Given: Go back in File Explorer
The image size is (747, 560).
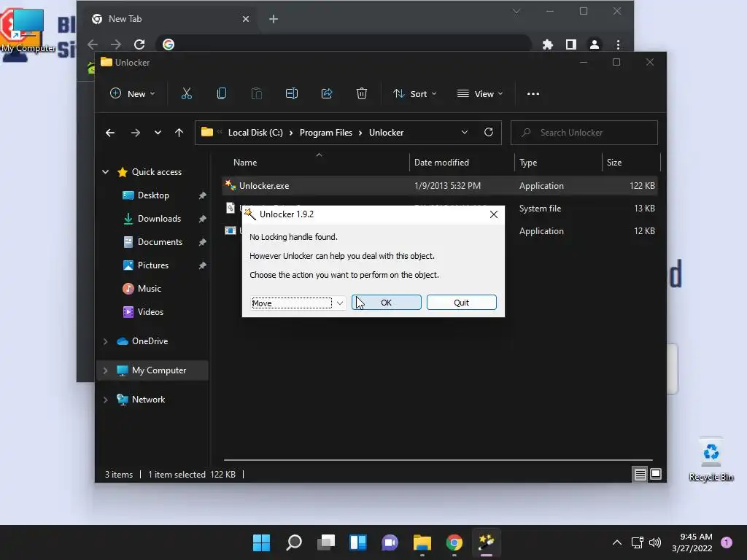Looking at the screenshot, I should (x=110, y=133).
